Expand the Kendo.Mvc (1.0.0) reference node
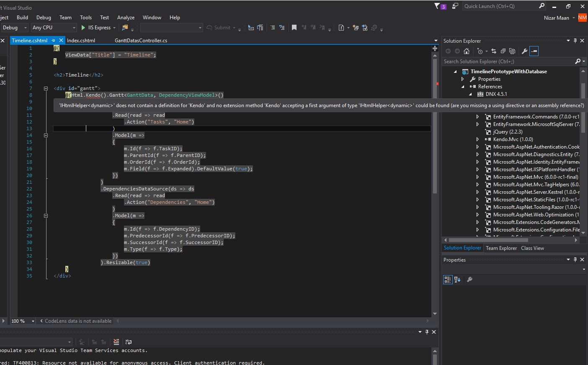Image resolution: width=588 pixels, height=365 pixels. tap(477, 139)
